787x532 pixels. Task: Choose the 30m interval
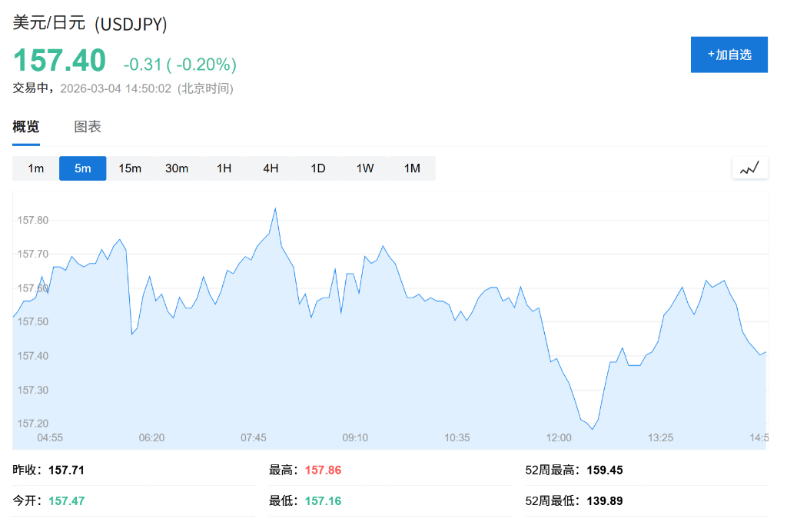pyautogui.click(x=177, y=168)
